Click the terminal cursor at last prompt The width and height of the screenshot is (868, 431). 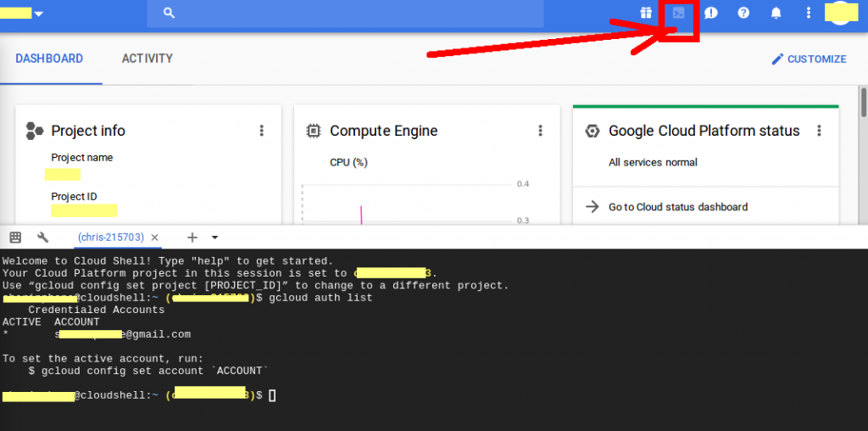point(272,395)
